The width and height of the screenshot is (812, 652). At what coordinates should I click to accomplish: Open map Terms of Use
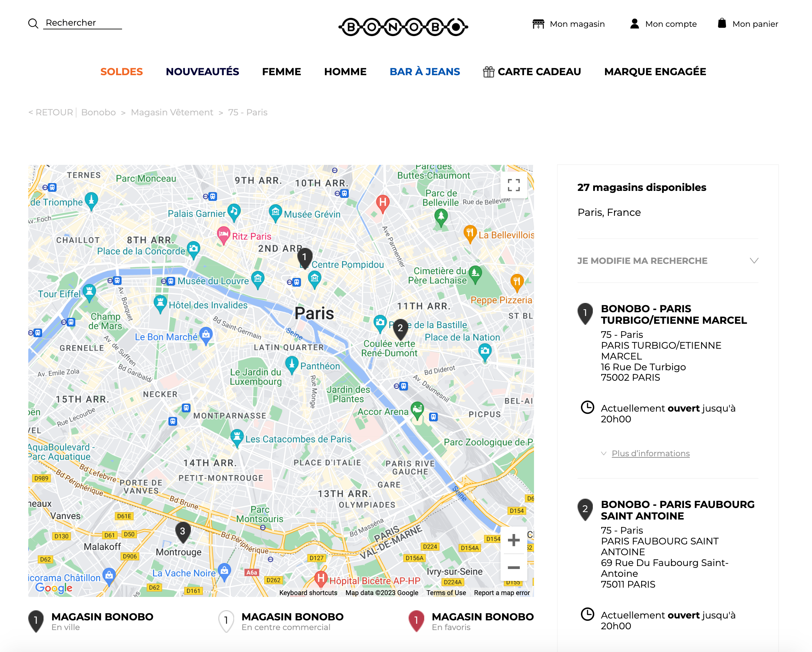tap(446, 592)
